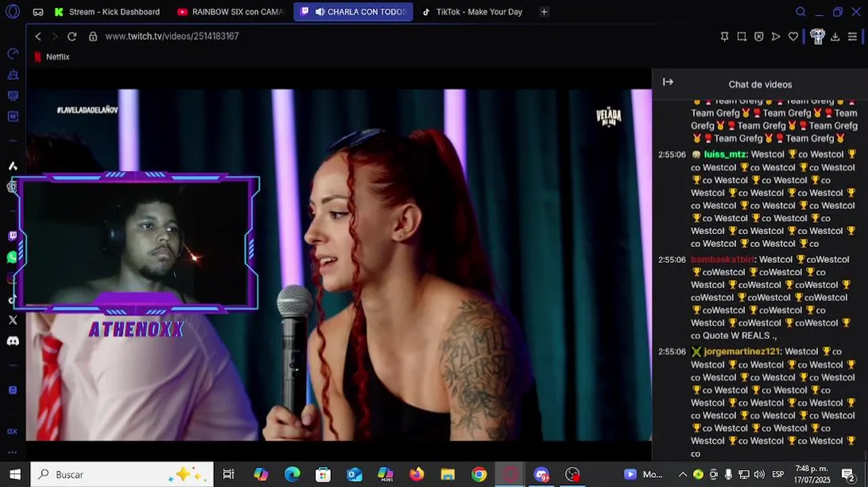Open Microsoft Store from the taskbar

tap(323, 474)
